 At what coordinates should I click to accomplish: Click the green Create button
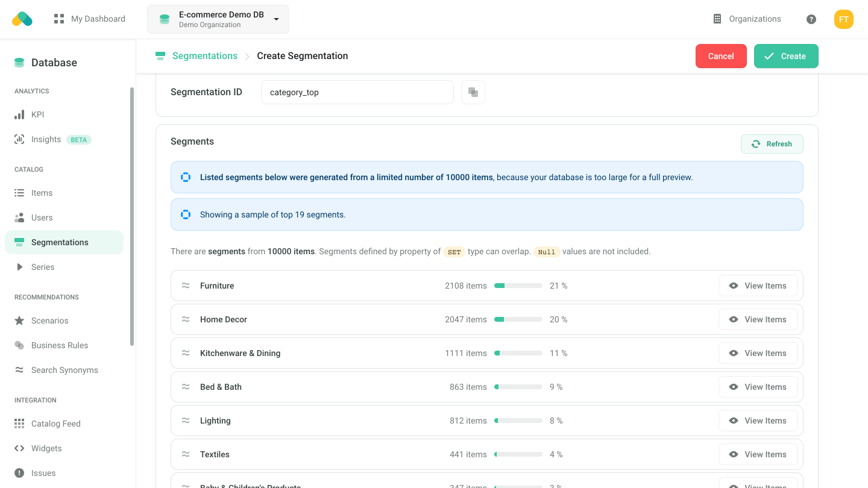tap(786, 56)
